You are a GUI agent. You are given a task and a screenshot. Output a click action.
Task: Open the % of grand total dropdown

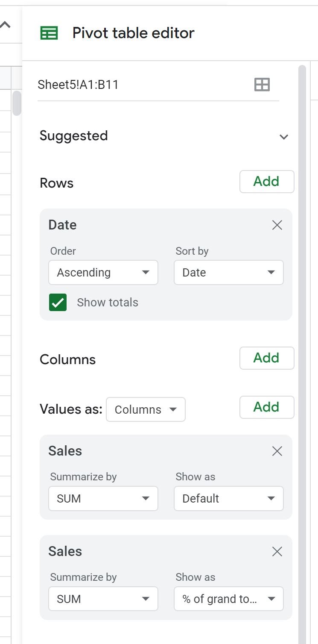[229, 599]
